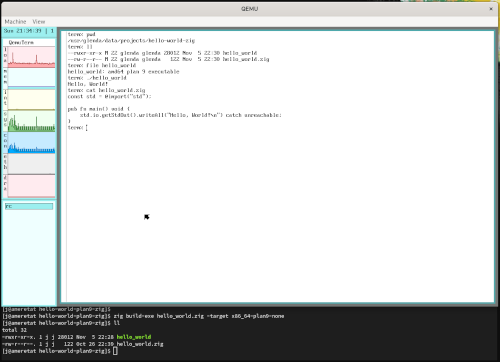
Task: Click the green hello_world file in host terminal
Action: pos(134,337)
